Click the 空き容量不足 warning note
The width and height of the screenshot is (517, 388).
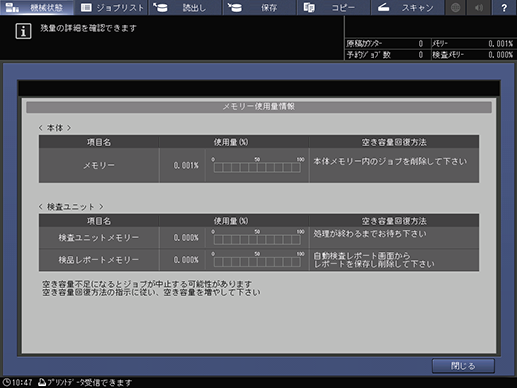pyautogui.click(x=151, y=288)
